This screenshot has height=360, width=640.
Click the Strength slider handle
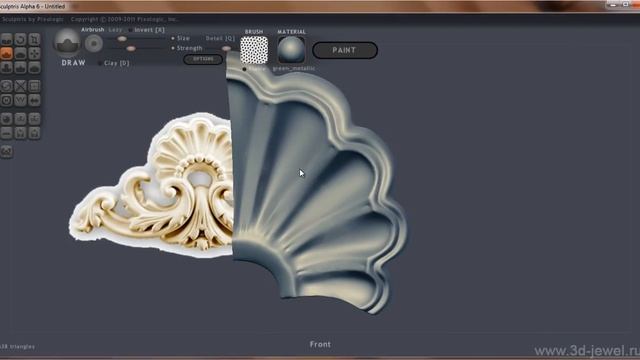131,49
